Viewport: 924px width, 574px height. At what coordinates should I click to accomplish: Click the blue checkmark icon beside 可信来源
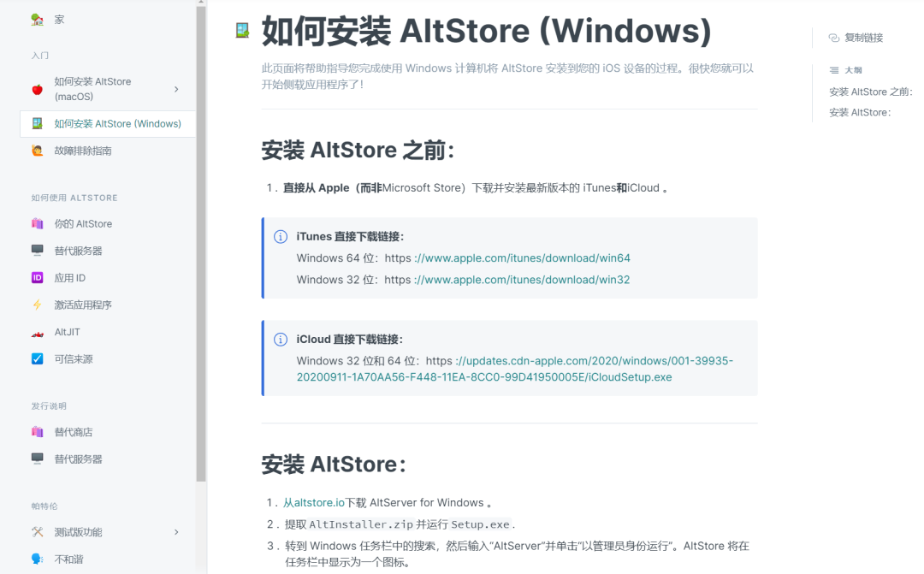coord(37,359)
